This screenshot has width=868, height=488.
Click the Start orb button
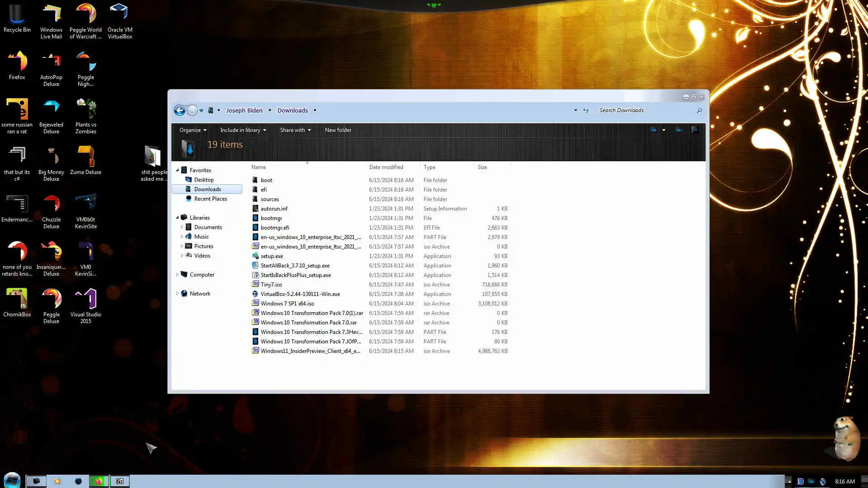pos(12,480)
